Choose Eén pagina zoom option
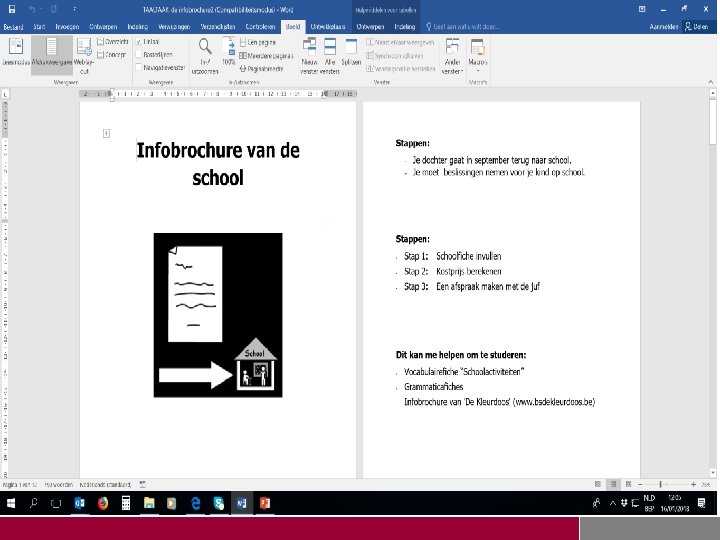The width and height of the screenshot is (720, 540). pyautogui.click(x=258, y=42)
